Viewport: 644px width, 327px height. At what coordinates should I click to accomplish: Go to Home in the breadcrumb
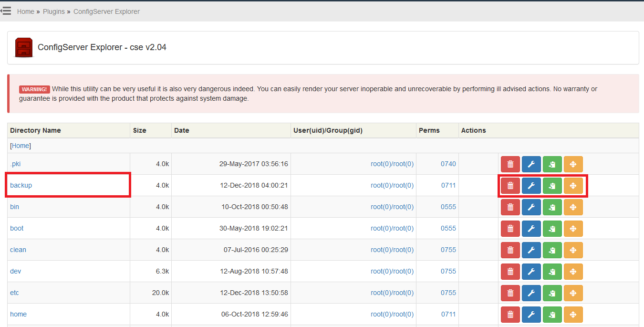tap(26, 11)
